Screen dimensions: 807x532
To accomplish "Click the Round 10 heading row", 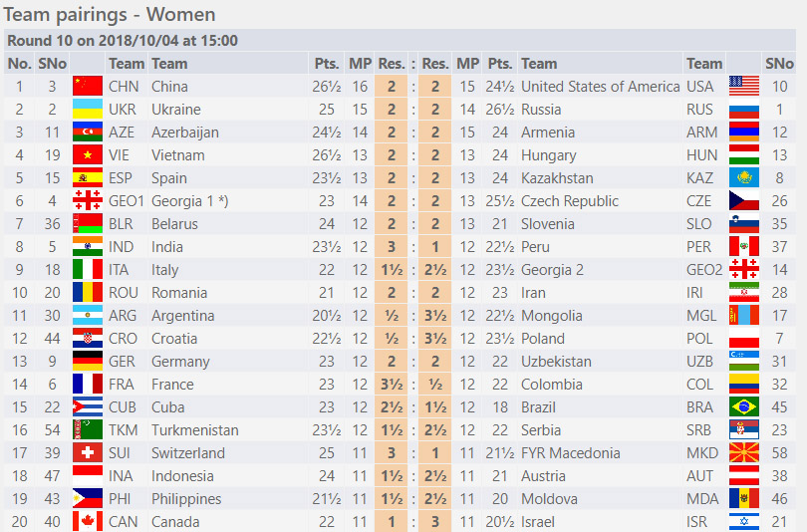I will (x=400, y=41).
